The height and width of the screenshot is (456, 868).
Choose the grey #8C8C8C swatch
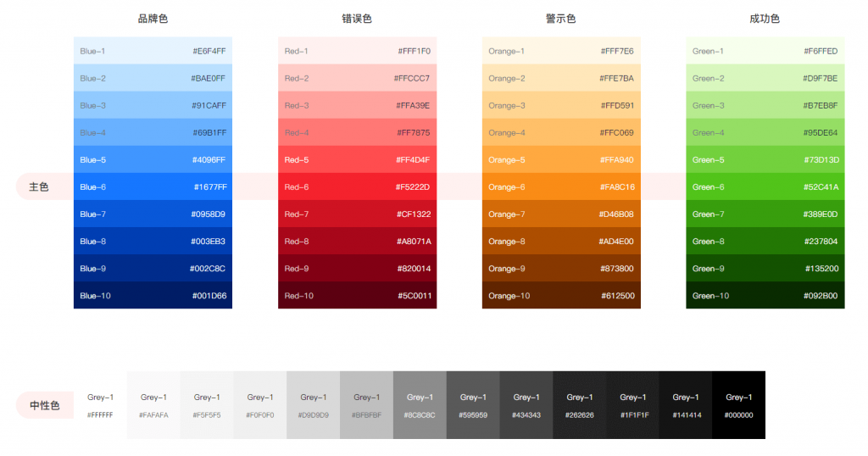click(420, 405)
